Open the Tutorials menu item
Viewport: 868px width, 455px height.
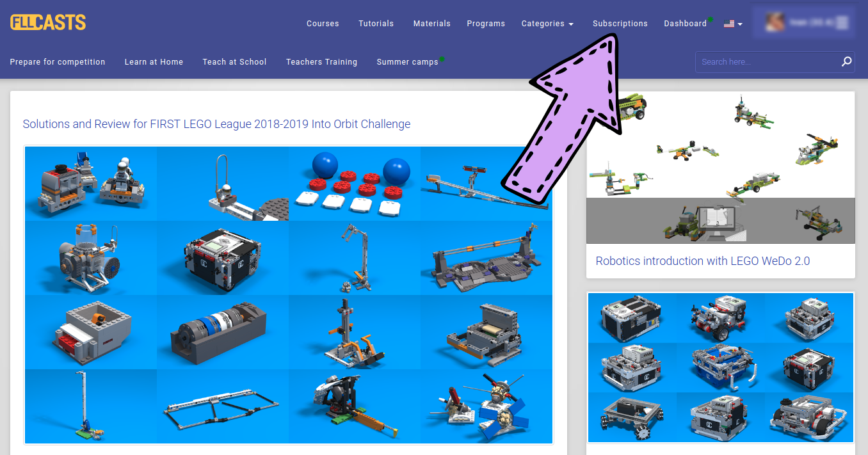coord(376,24)
